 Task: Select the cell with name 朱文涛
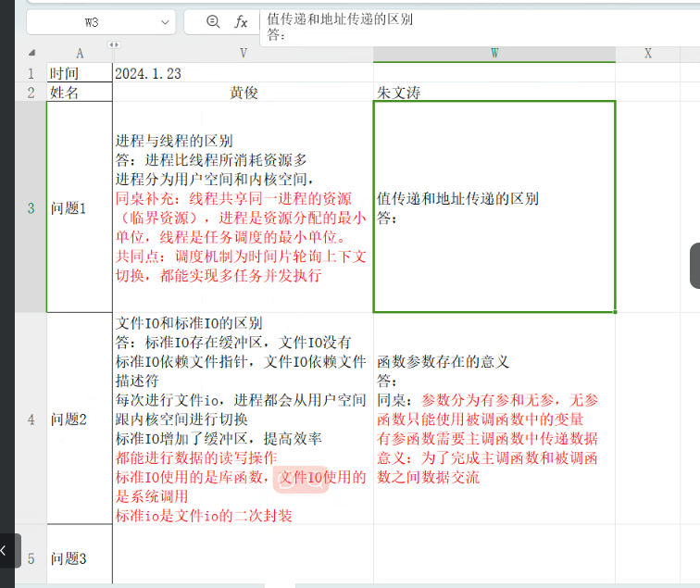coord(494,93)
